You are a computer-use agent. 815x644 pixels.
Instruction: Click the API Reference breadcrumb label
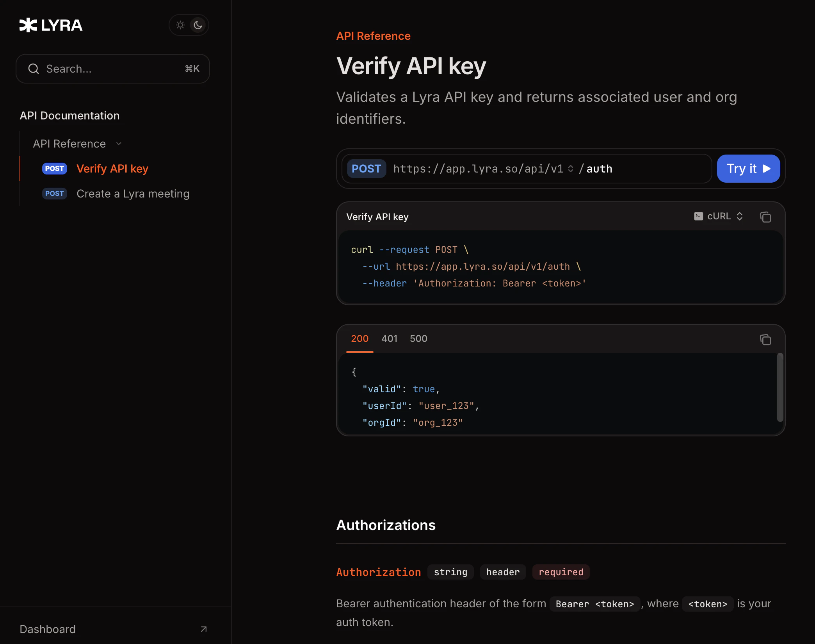tap(373, 36)
